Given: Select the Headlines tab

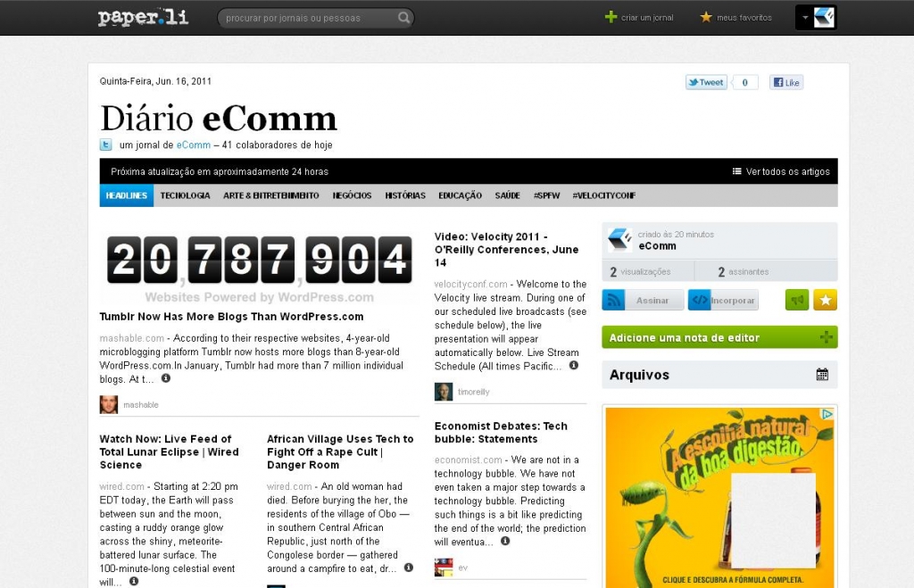Looking at the screenshot, I should point(127,195).
